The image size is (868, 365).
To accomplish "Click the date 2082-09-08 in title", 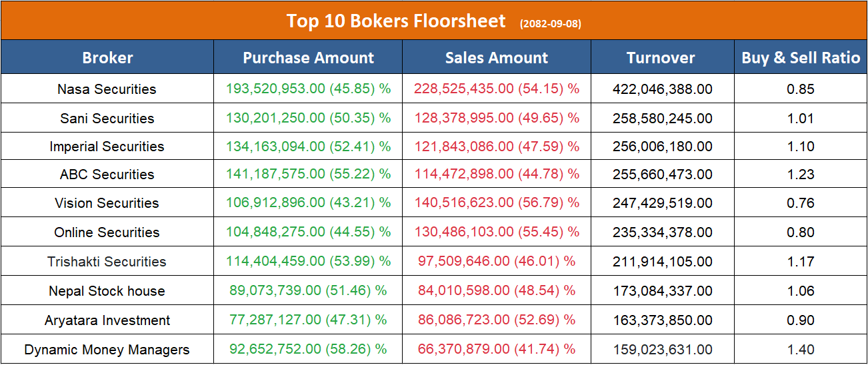I will (550, 24).
